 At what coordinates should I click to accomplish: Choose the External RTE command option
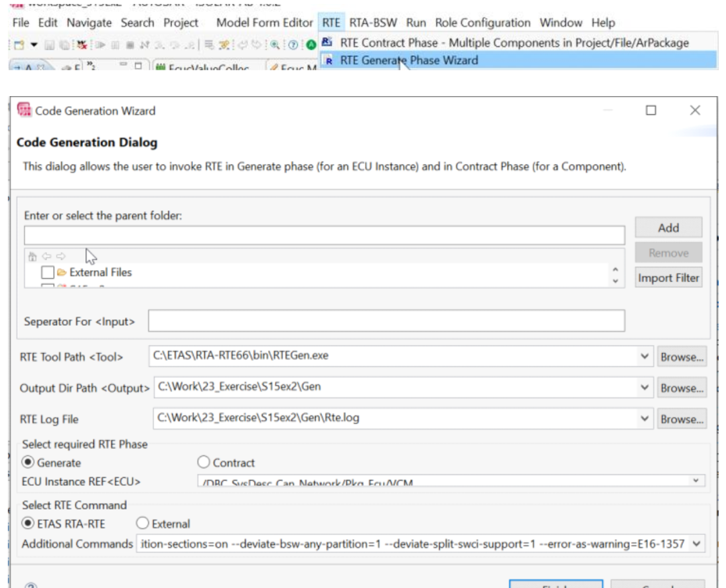point(142,523)
